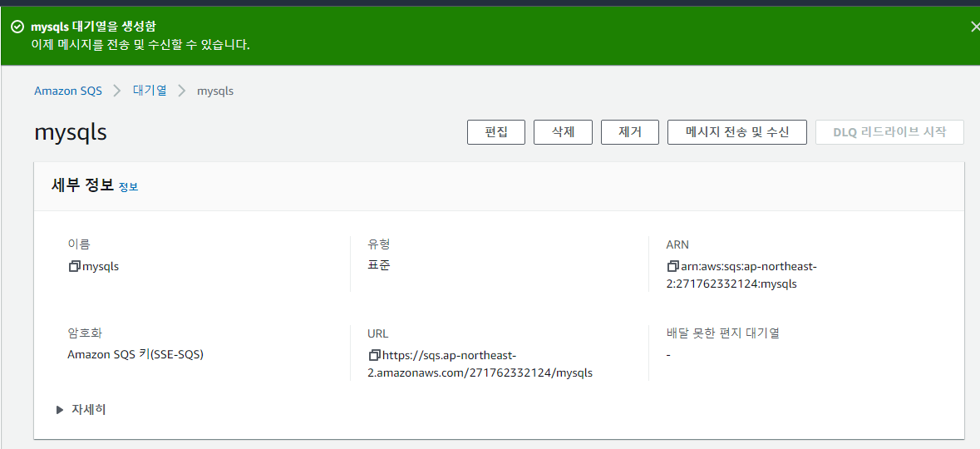Dismiss the green success banner

pos(975,27)
